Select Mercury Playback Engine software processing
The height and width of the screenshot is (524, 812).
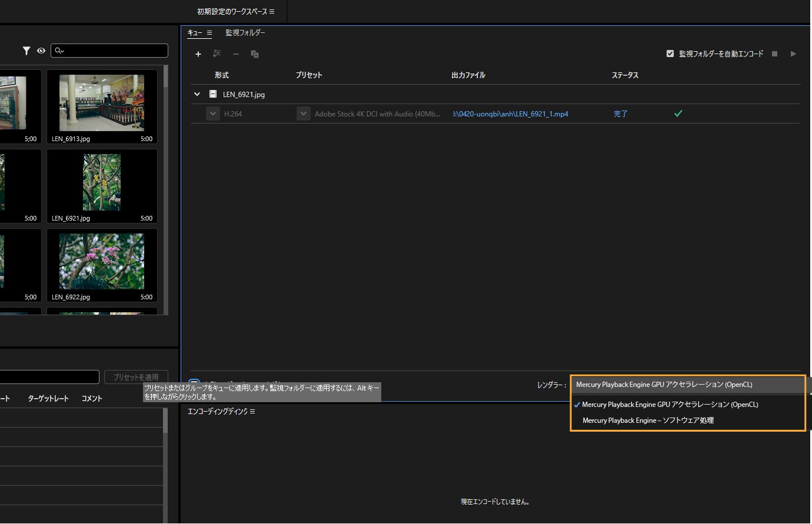[x=647, y=420]
